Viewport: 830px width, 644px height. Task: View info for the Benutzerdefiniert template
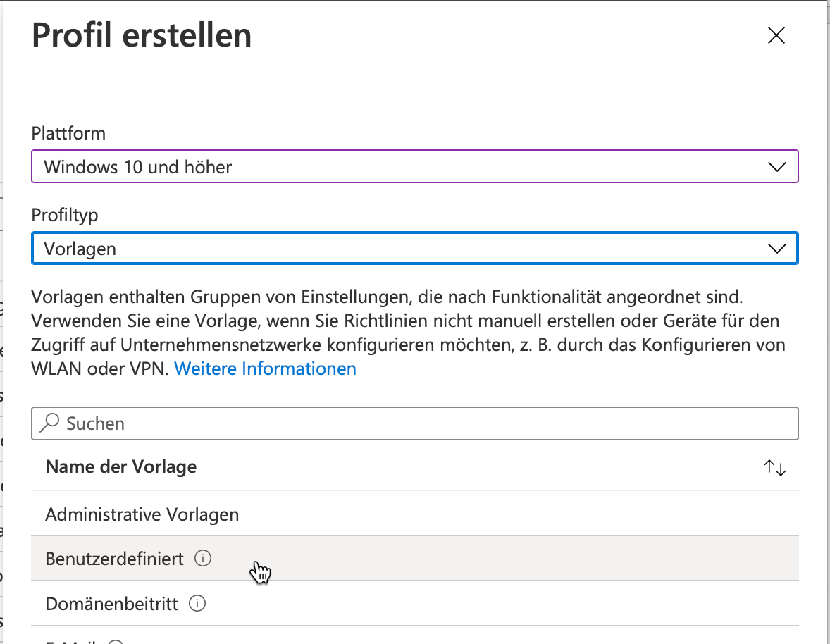coord(204,557)
